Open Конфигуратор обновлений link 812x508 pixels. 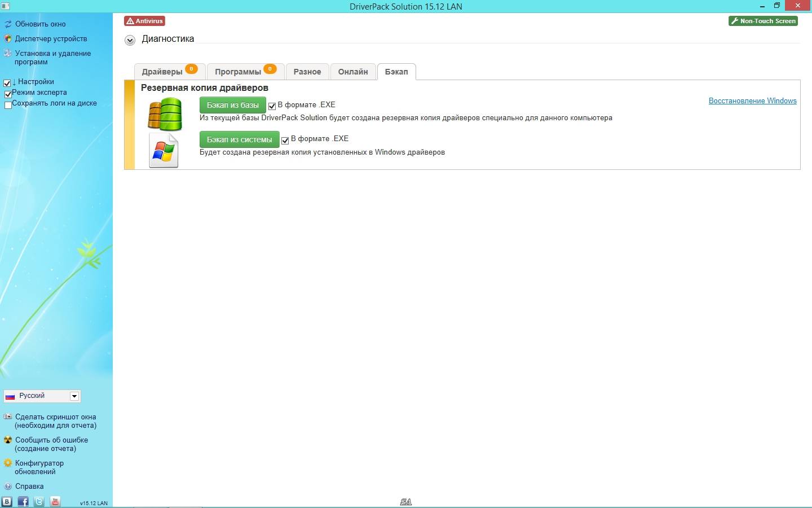pos(39,467)
